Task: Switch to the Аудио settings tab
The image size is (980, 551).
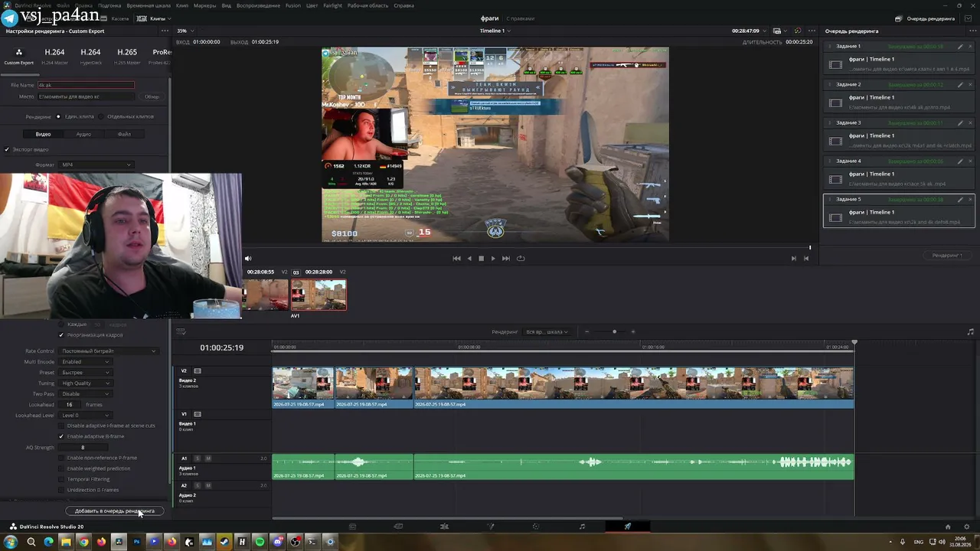Action: pyautogui.click(x=83, y=135)
